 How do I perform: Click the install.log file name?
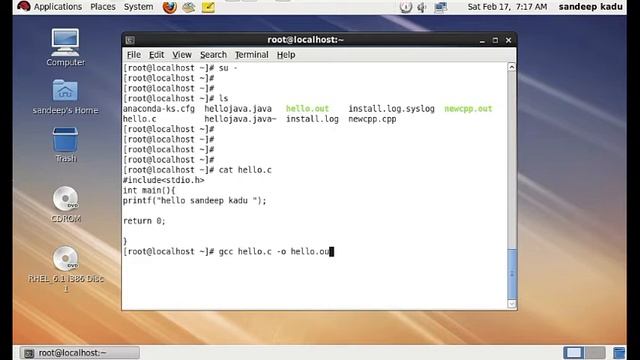pyautogui.click(x=312, y=119)
